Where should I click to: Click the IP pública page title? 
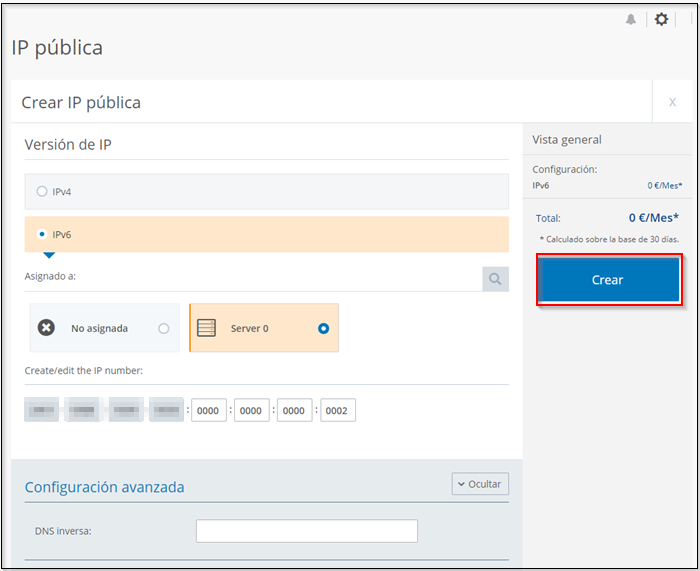pos(57,48)
